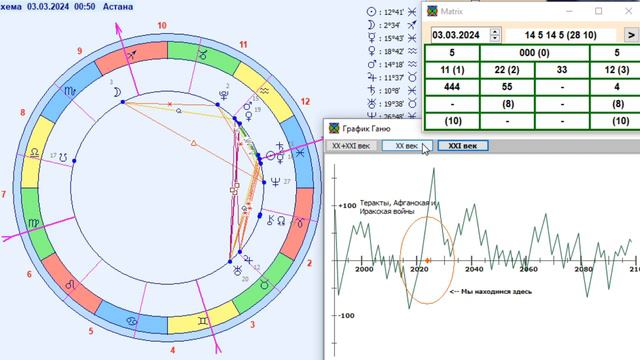Click the Uranus position value 19°38'

click(393, 104)
